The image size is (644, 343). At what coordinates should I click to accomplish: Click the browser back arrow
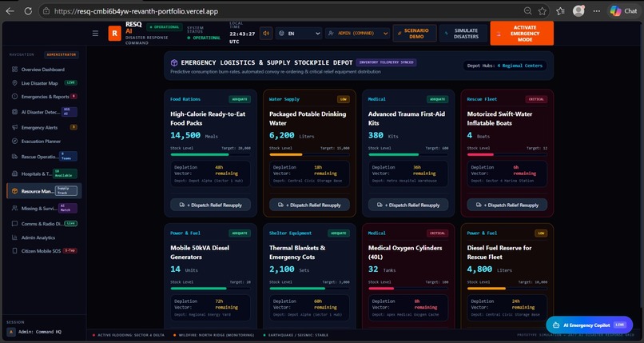coord(10,11)
